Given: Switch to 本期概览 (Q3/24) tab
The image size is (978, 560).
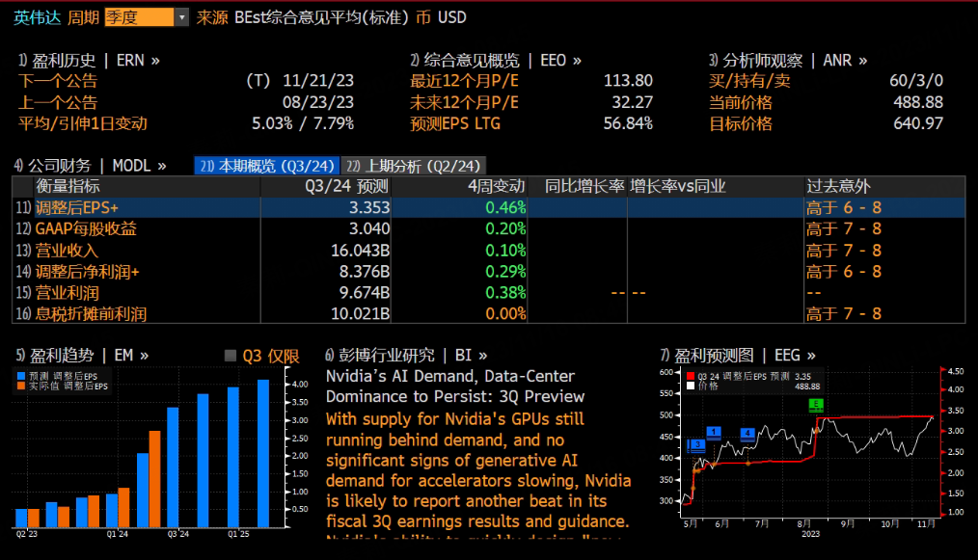Looking at the screenshot, I should tap(266, 166).
